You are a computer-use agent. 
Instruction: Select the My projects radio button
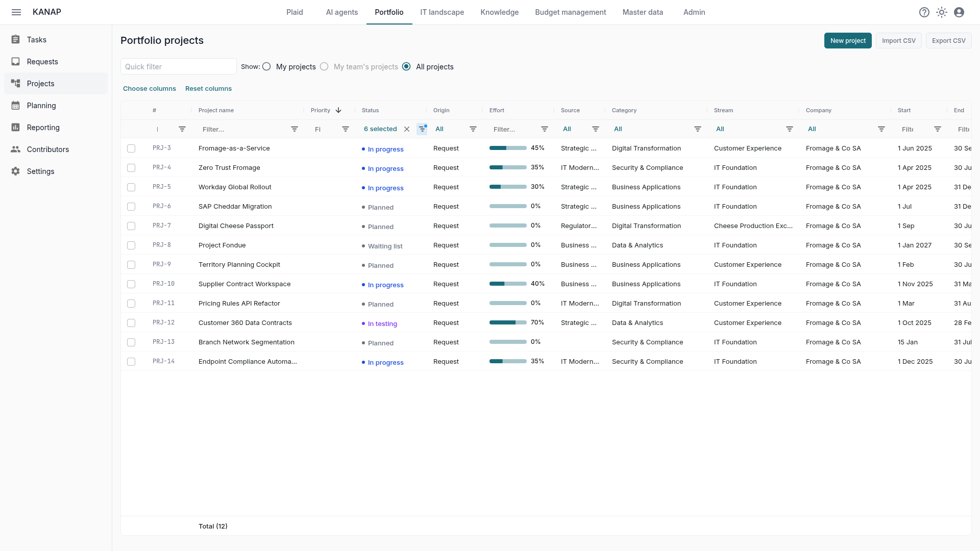pos(266,66)
